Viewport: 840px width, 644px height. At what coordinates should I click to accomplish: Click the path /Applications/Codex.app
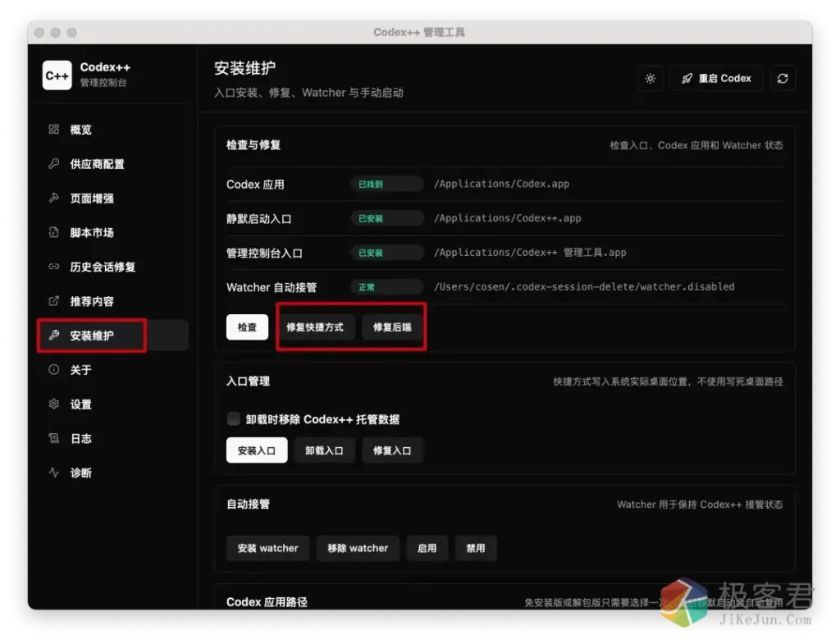point(501,184)
